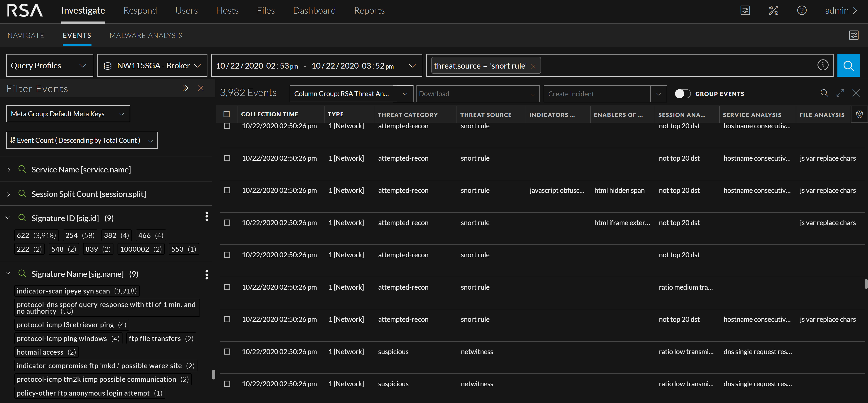Check the first suspicious netwitness event row
This screenshot has height=403, width=868.
tap(227, 351)
